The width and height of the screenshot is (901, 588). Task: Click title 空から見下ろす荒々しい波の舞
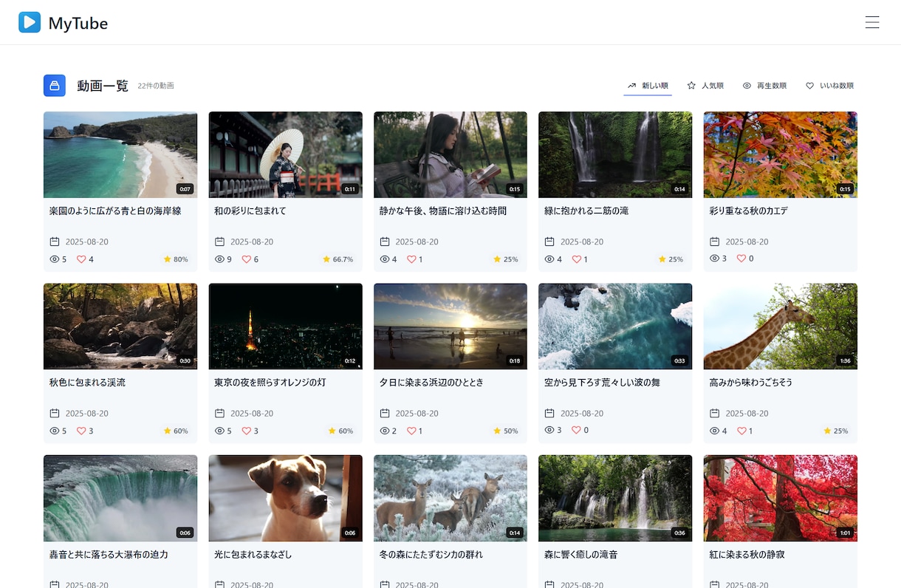pos(602,383)
